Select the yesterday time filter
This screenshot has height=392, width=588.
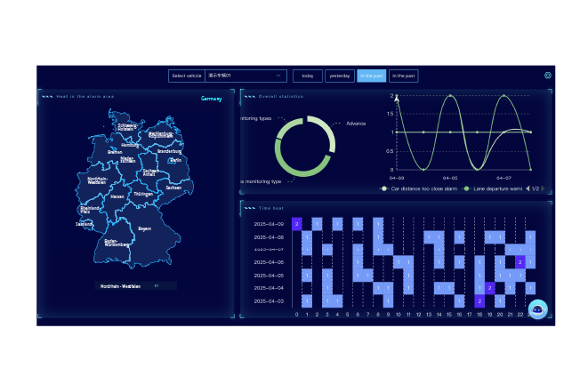pos(339,76)
